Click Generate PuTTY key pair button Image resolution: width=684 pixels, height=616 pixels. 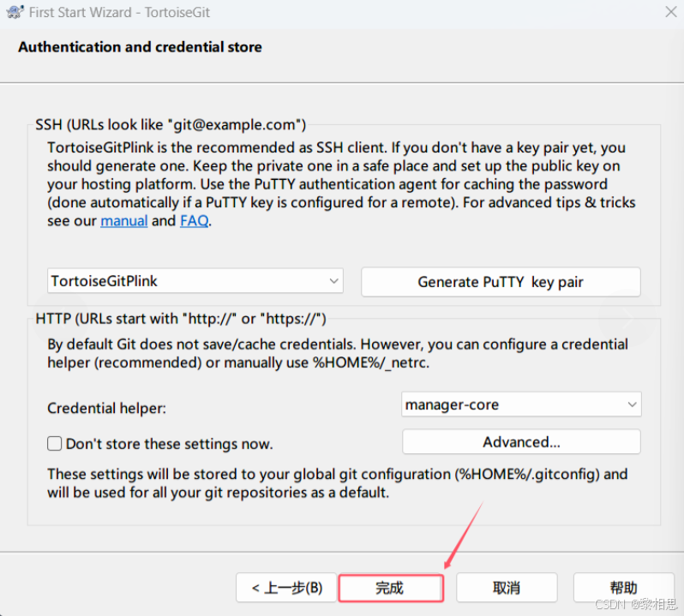[501, 282]
